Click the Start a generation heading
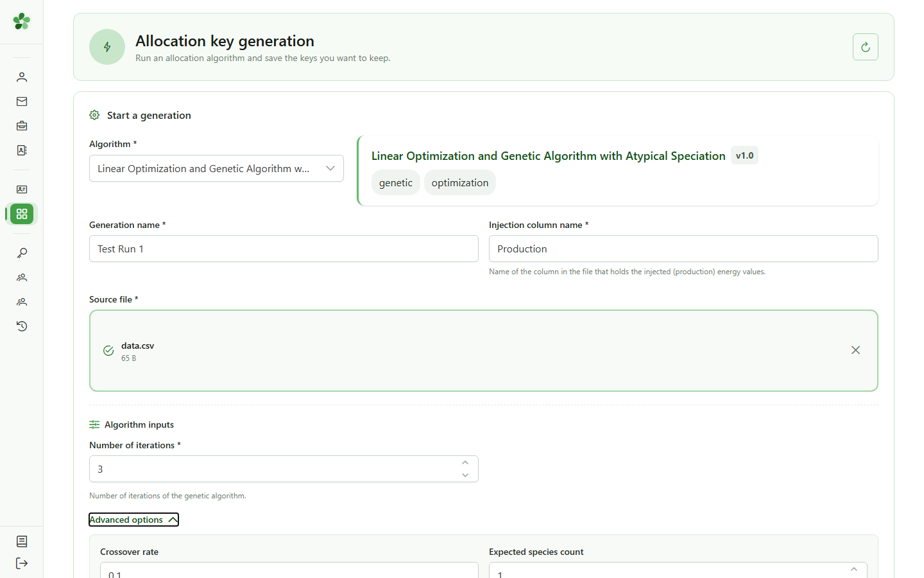 tap(149, 116)
